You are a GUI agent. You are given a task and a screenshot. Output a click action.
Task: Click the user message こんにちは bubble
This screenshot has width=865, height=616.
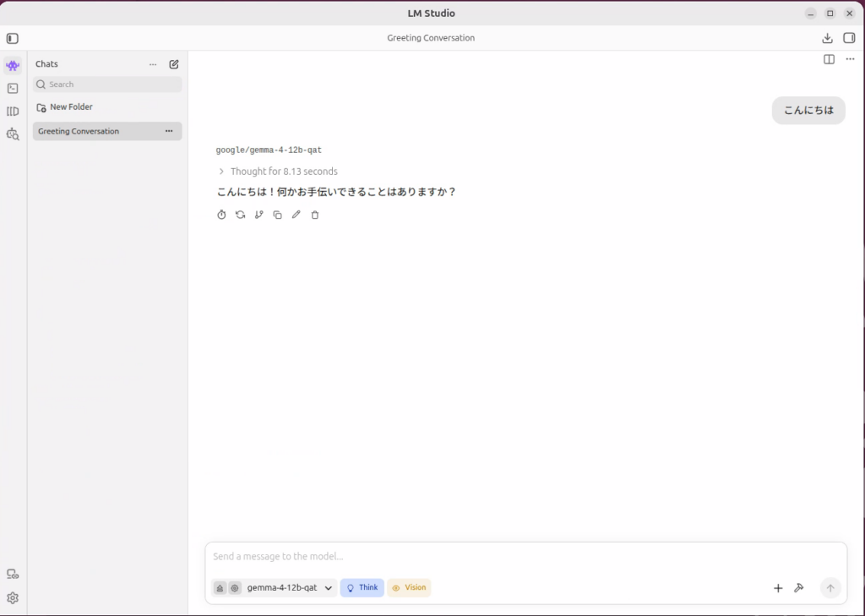coord(808,111)
